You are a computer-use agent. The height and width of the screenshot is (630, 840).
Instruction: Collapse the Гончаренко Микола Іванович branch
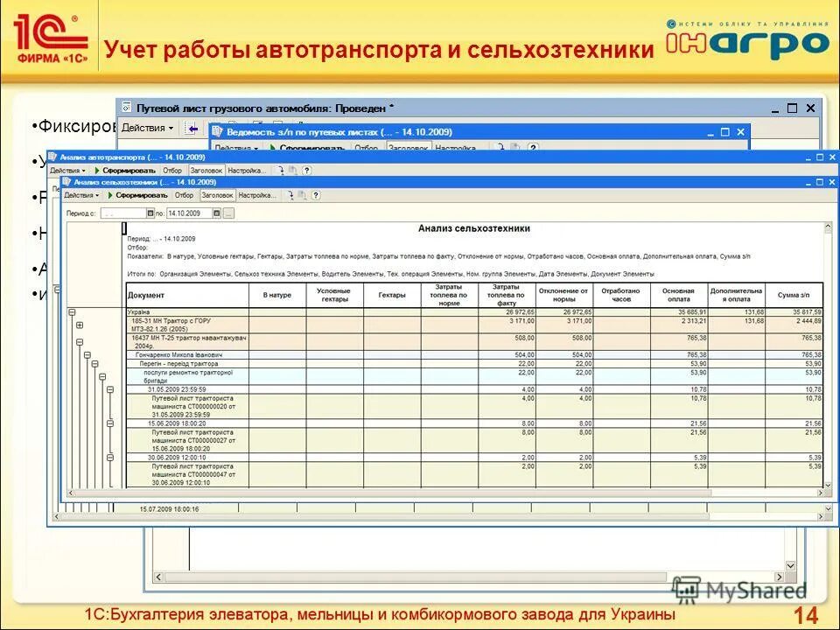point(87,355)
